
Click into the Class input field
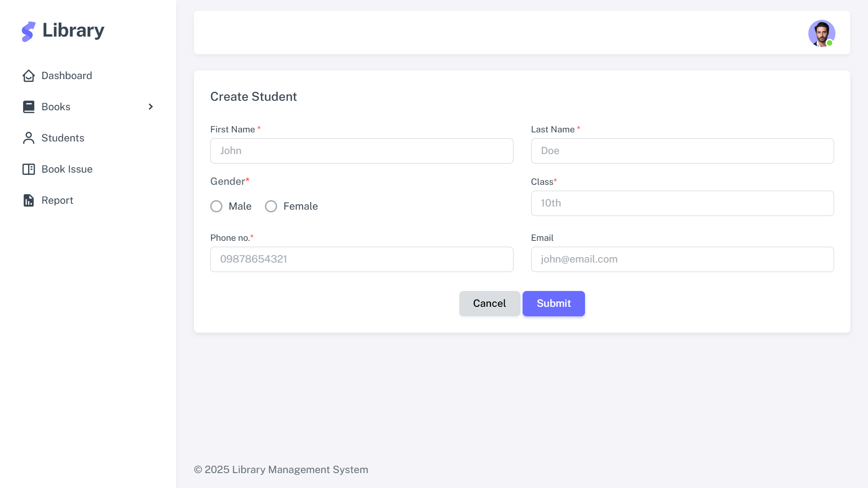pyautogui.click(x=683, y=203)
